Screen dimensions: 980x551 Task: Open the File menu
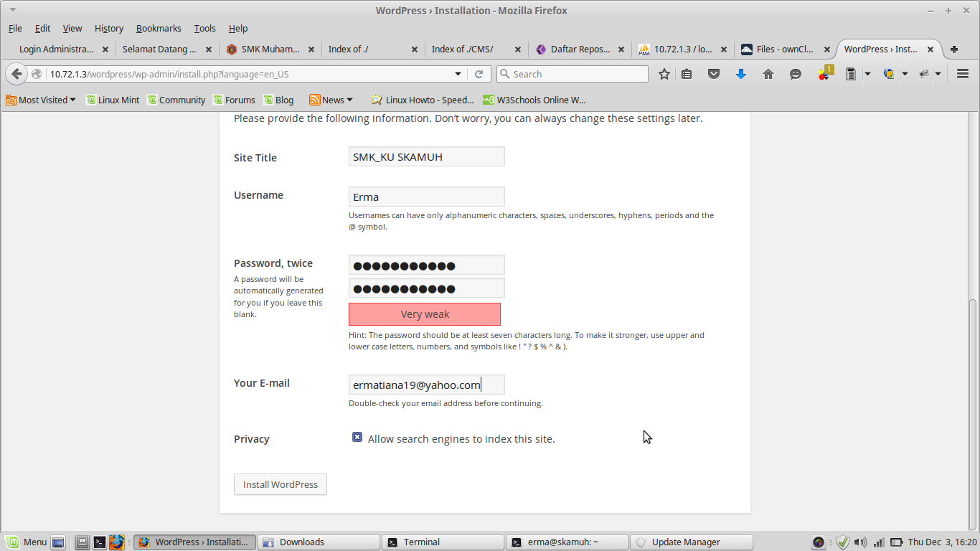(x=15, y=29)
